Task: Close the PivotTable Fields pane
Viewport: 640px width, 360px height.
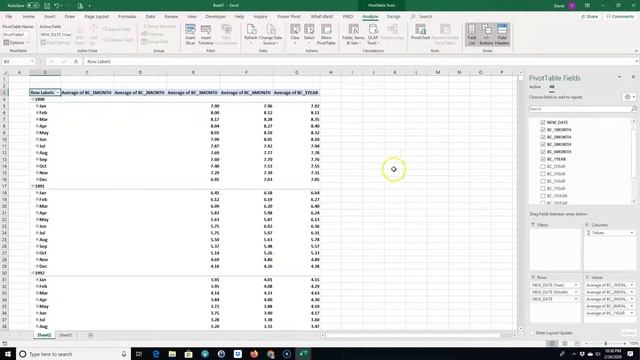Action: point(633,77)
